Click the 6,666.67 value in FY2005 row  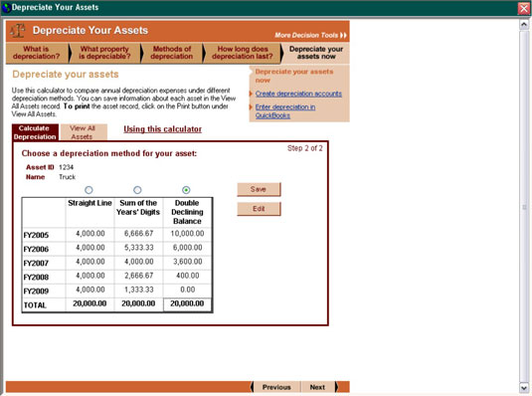click(x=139, y=234)
